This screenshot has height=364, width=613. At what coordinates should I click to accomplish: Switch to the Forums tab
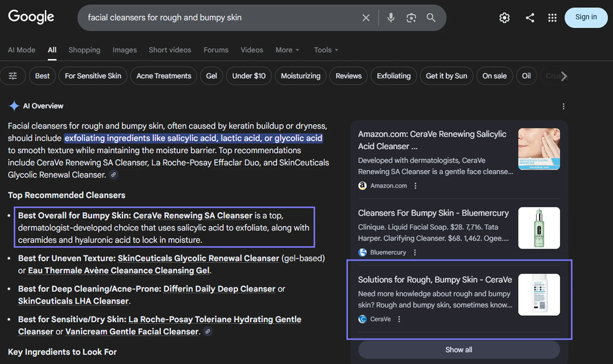coord(216,50)
